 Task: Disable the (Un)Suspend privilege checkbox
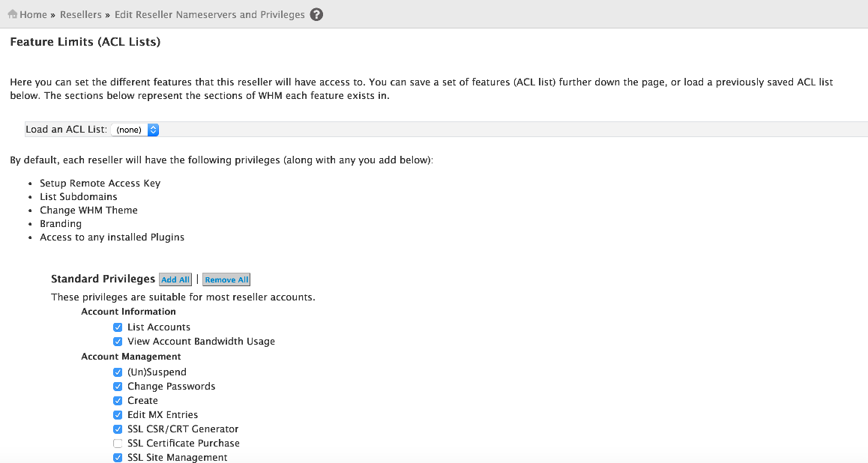(118, 372)
